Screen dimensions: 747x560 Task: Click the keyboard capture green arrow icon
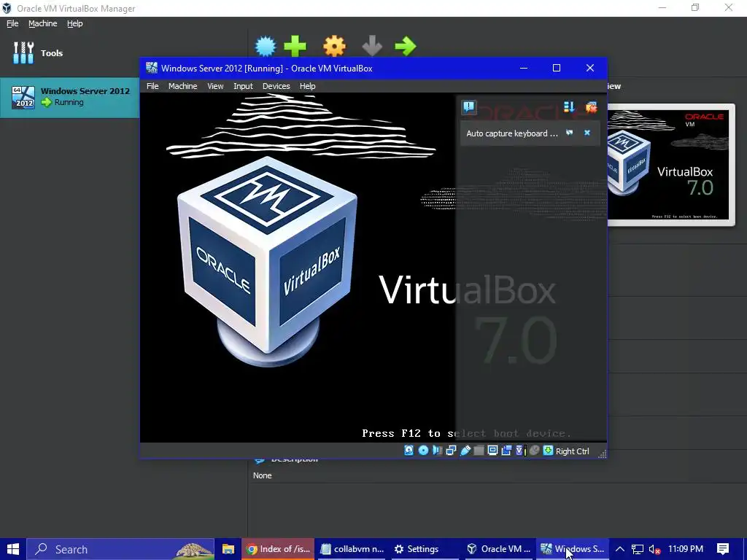click(x=548, y=451)
